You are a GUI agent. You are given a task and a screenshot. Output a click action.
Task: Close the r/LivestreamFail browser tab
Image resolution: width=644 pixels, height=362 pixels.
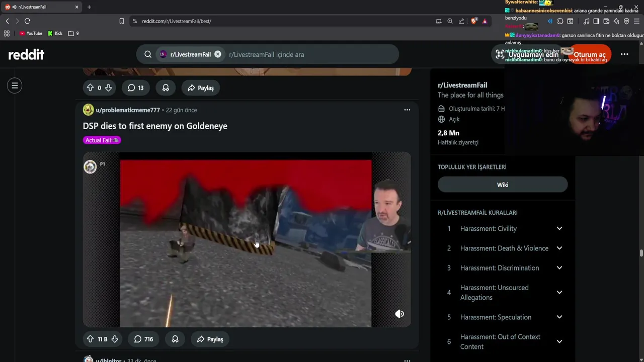(x=76, y=7)
